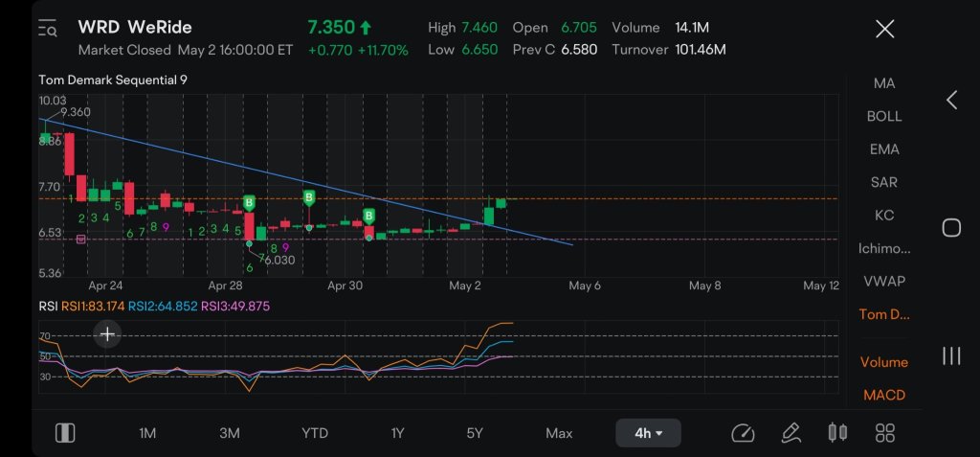Enable the EMA indicator
The height and width of the screenshot is (457, 980).
tap(883, 149)
